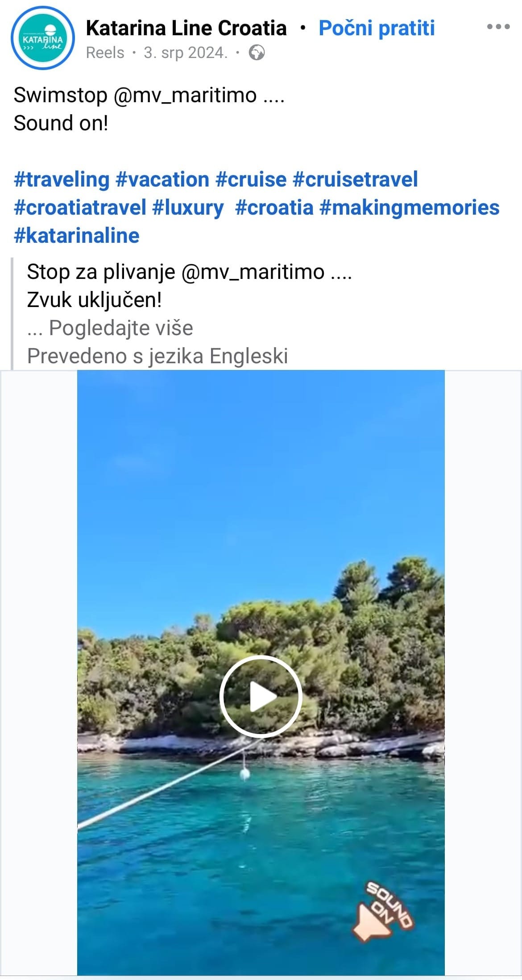
Task: Open the #croatiatravel hashtag
Action: click(80, 208)
